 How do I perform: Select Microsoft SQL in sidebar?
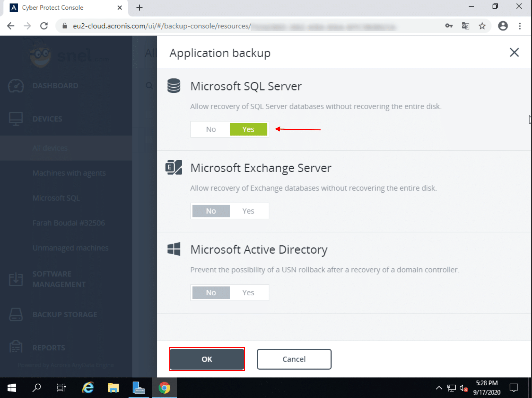pos(56,198)
